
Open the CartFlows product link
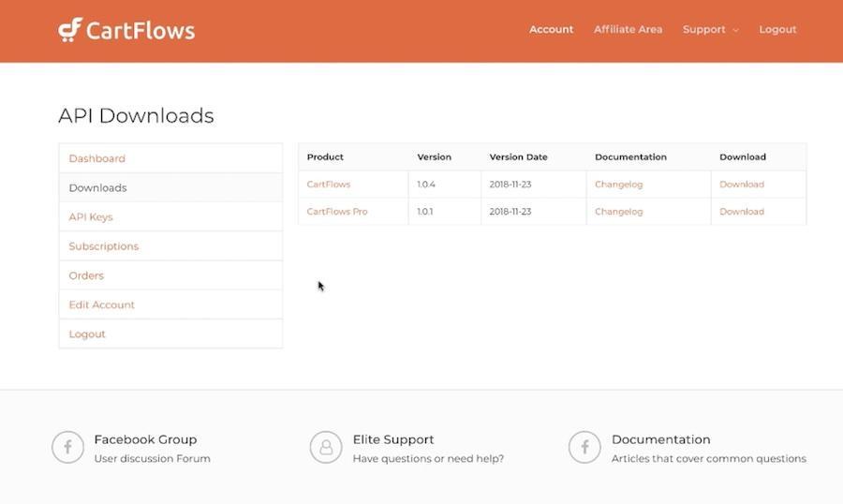[x=329, y=184]
